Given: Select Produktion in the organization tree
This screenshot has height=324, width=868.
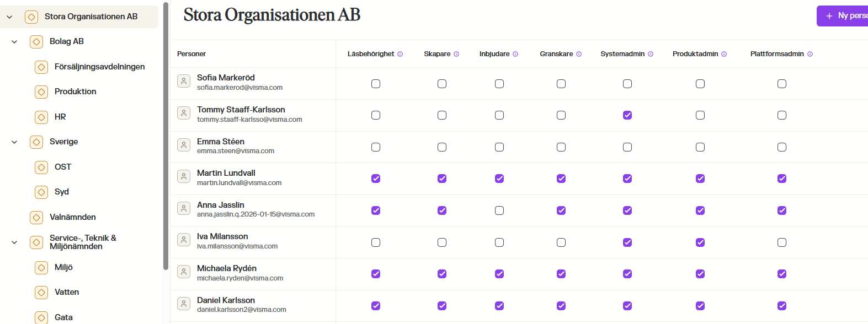Looking at the screenshot, I should 75,91.
